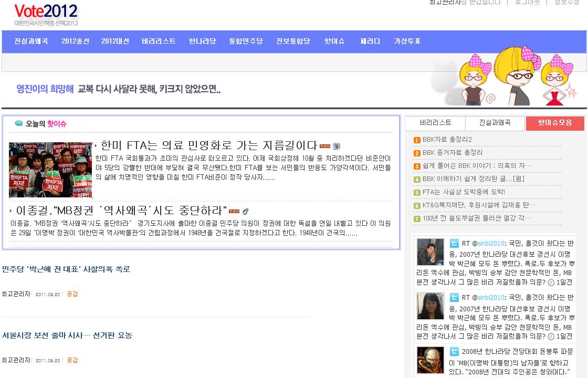Click the Twitter icon in the first tweet

coord(454,244)
